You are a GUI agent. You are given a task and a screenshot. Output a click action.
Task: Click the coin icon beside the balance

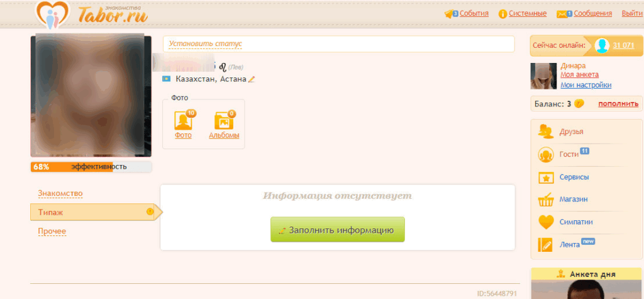pyautogui.click(x=579, y=104)
